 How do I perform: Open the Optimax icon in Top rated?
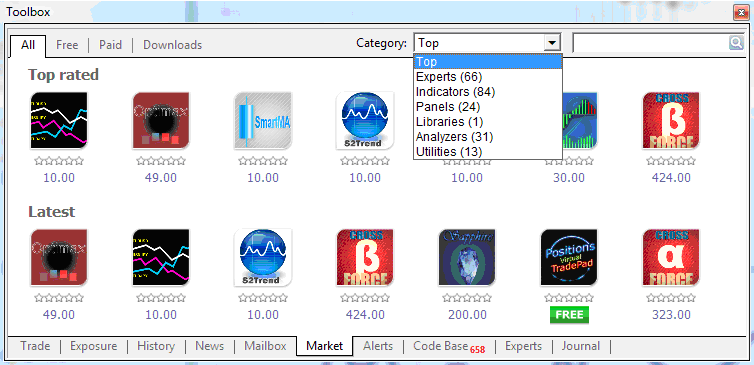161,120
